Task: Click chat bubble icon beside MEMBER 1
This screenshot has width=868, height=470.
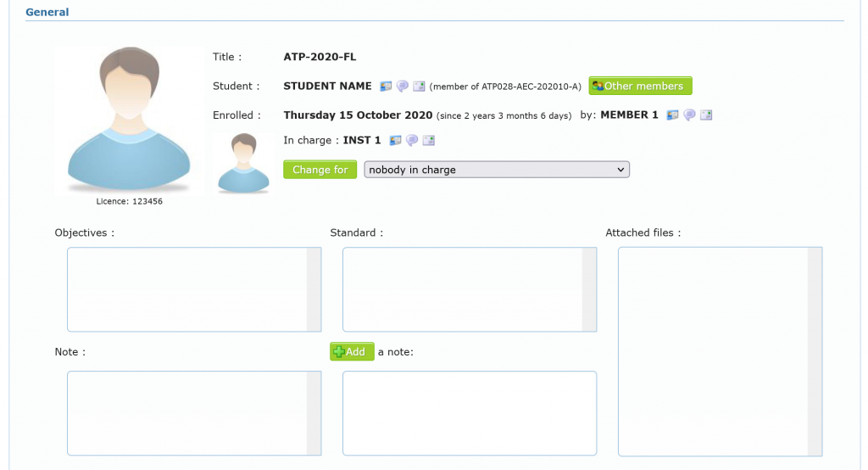Action: (689, 115)
